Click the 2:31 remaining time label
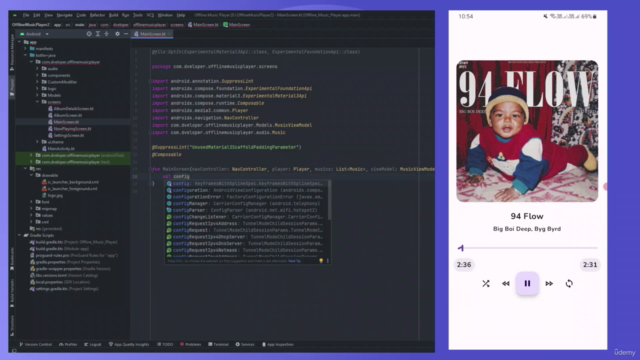 [590, 264]
